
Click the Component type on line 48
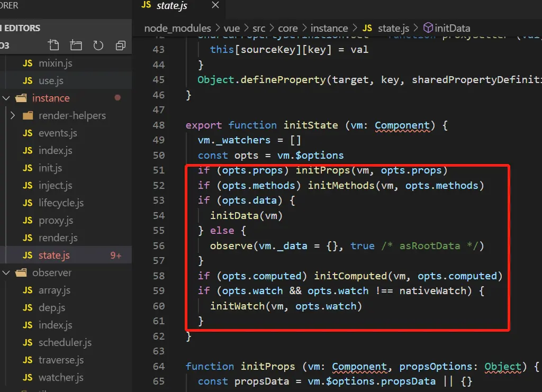(x=402, y=125)
